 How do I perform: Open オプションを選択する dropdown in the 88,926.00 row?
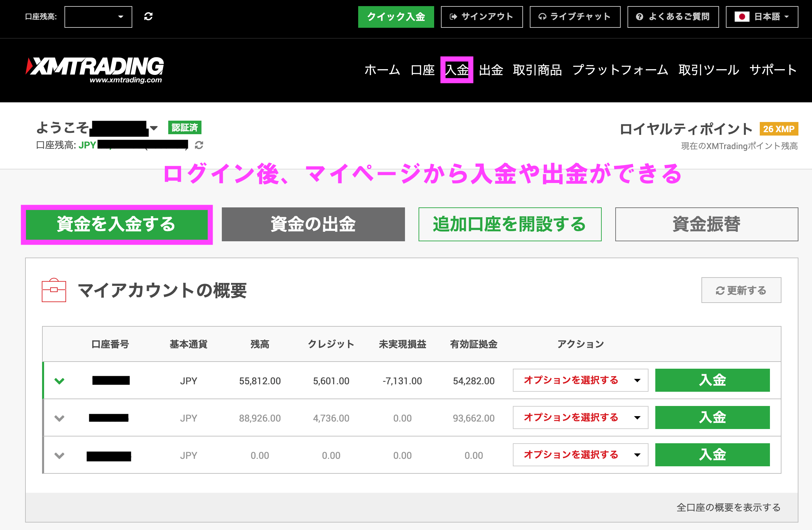click(580, 417)
